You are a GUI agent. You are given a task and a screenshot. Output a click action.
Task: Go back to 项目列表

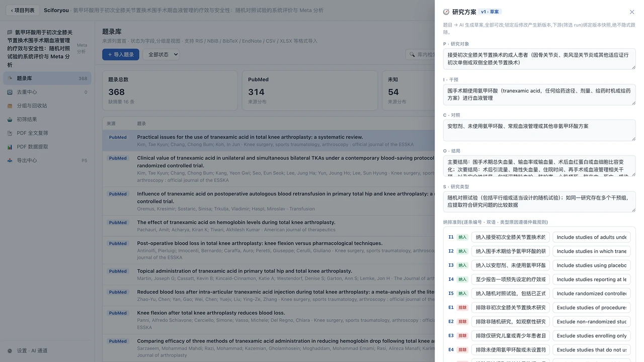tap(23, 10)
